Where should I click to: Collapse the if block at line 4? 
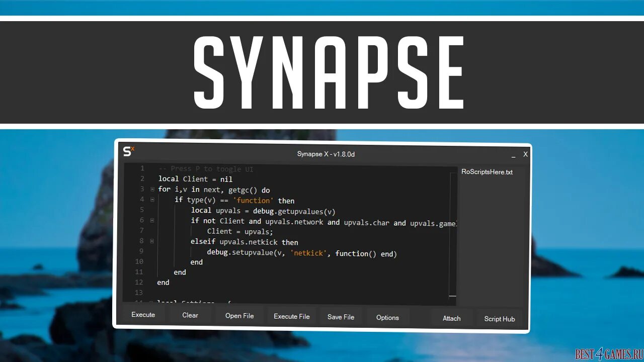152,200
